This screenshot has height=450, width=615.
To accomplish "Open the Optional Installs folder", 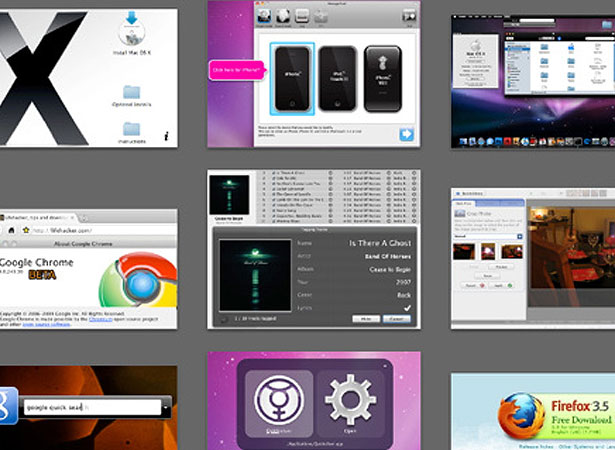I will coord(131,93).
